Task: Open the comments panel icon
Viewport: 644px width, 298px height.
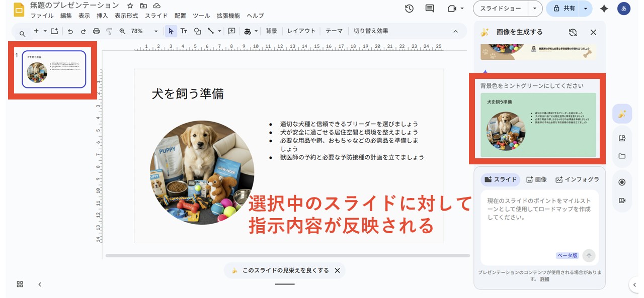Action: 430,9
